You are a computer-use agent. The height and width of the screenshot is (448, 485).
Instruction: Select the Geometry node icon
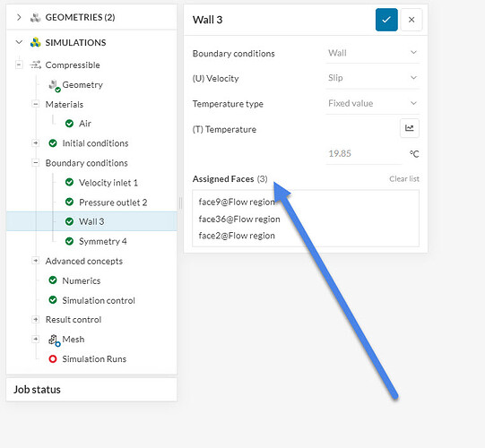pyautogui.click(x=55, y=86)
